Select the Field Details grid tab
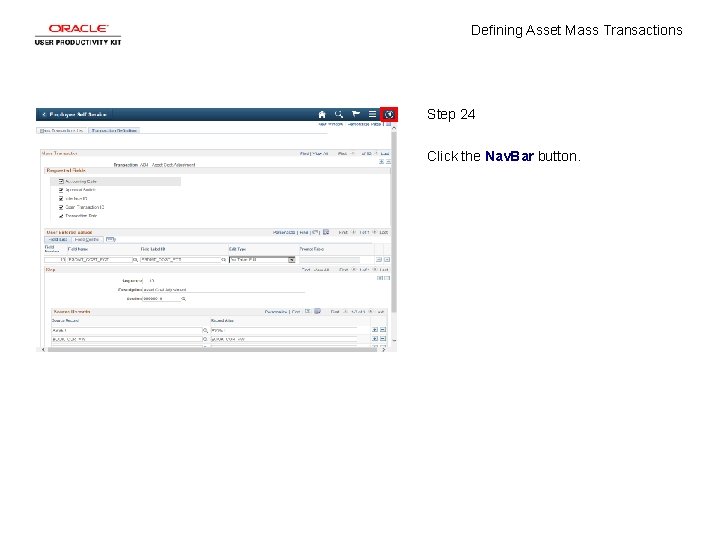Image resolution: width=720 pixels, height=540 pixels. (x=87, y=240)
